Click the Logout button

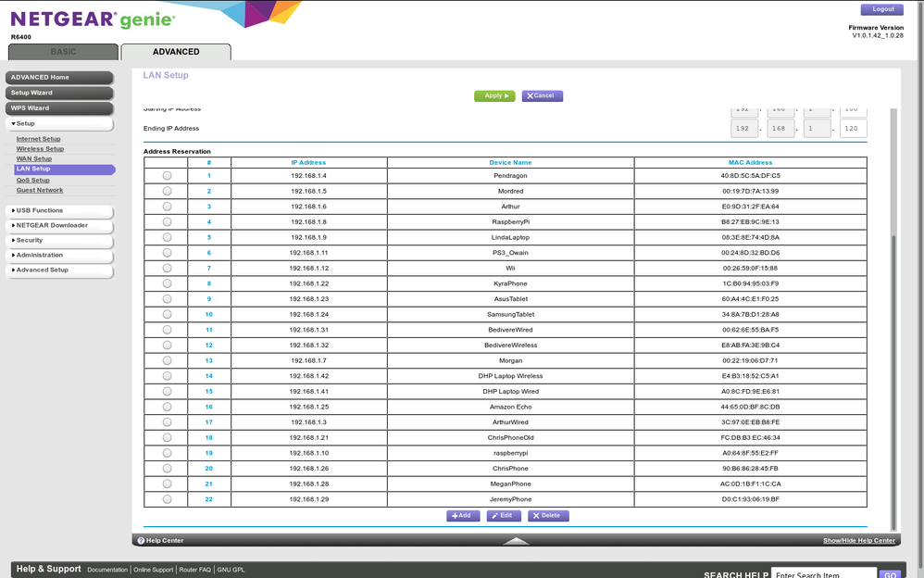(x=880, y=9)
